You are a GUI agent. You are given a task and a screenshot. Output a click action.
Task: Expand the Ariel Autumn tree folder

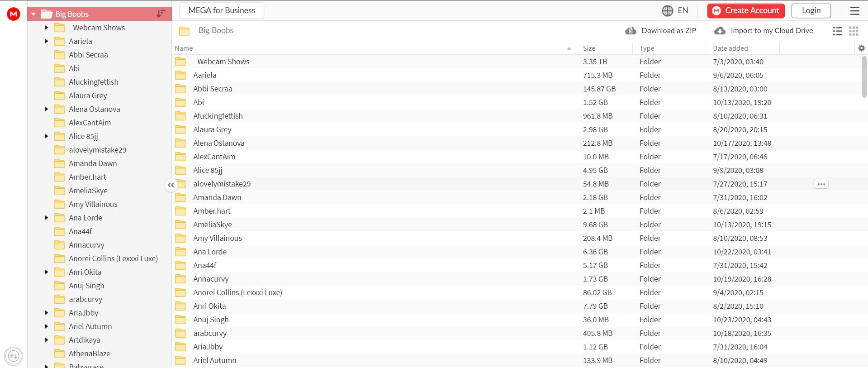pyautogui.click(x=47, y=326)
